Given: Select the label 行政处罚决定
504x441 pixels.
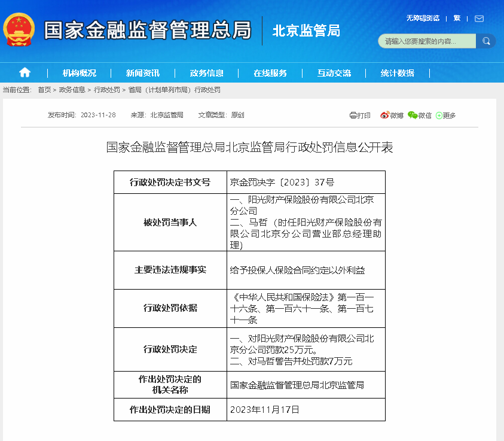Looking at the screenshot, I should [170, 349].
